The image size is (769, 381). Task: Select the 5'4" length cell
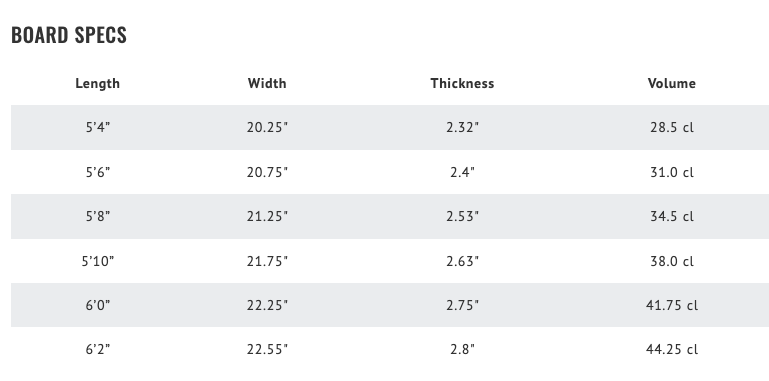pyautogui.click(x=98, y=127)
